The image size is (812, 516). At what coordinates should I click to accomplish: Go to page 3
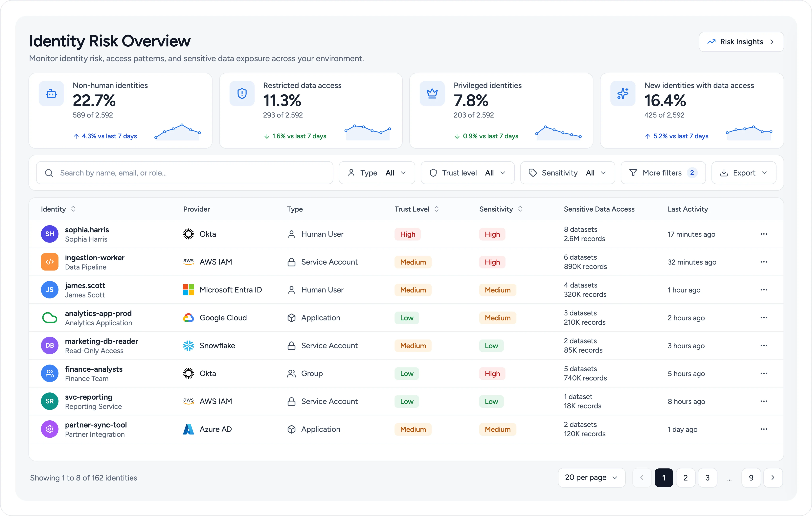coord(708,478)
